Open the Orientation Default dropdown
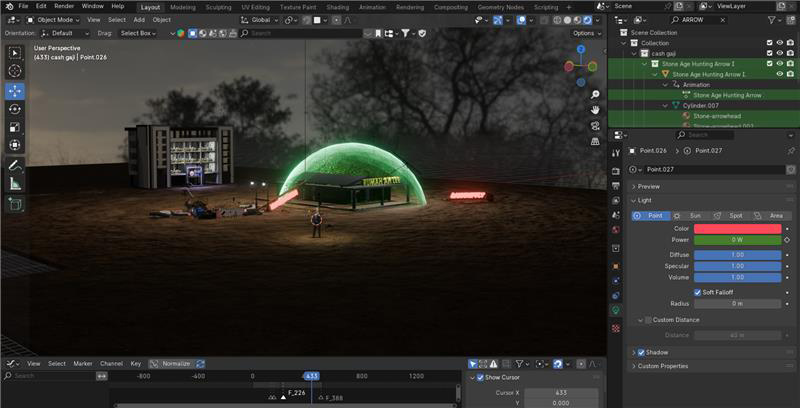Image resolution: width=800 pixels, height=408 pixels. coord(65,33)
